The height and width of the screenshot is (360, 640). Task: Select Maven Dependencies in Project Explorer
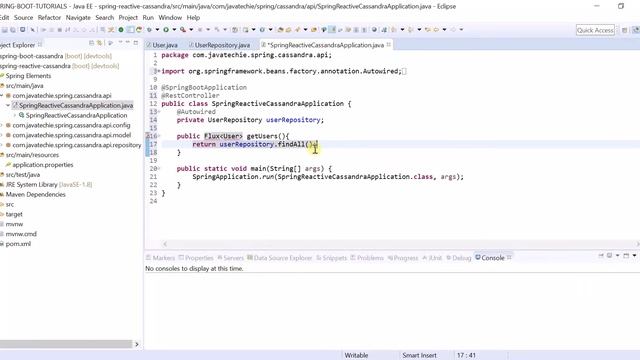point(35,195)
